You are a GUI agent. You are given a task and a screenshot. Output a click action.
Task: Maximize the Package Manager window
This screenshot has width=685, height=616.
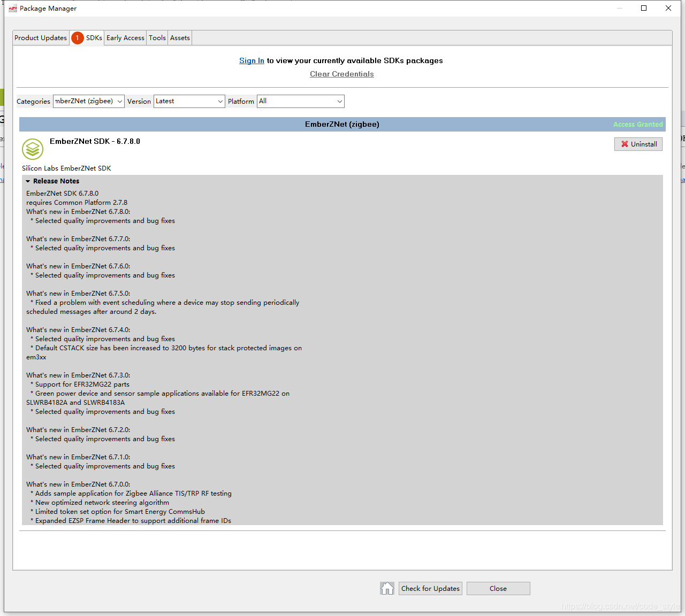click(x=644, y=8)
